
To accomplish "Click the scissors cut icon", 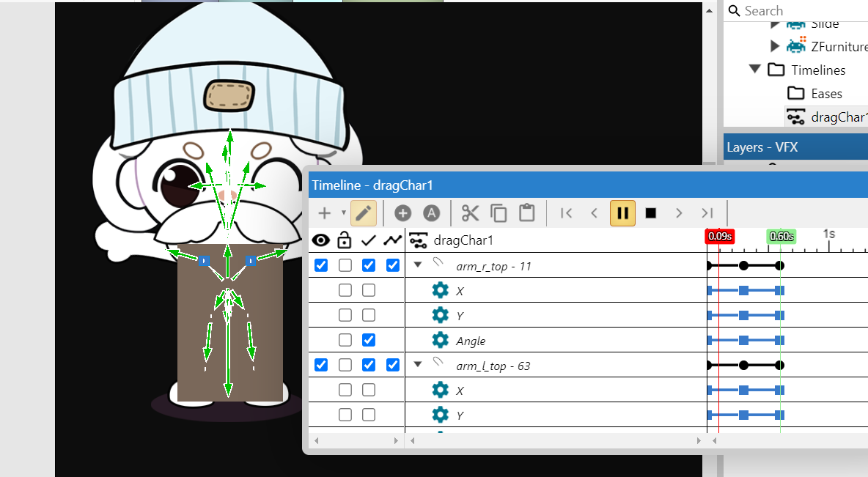I will click(x=470, y=213).
